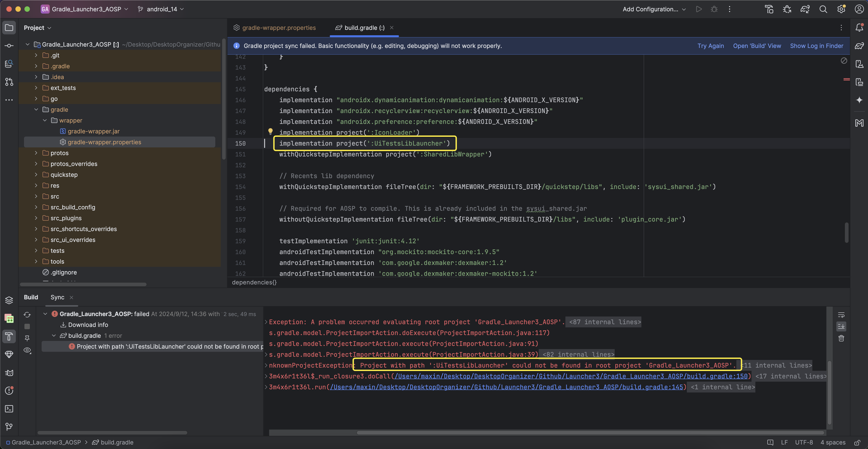Click the Debug bug icon in toolbar

pyautogui.click(x=714, y=9)
